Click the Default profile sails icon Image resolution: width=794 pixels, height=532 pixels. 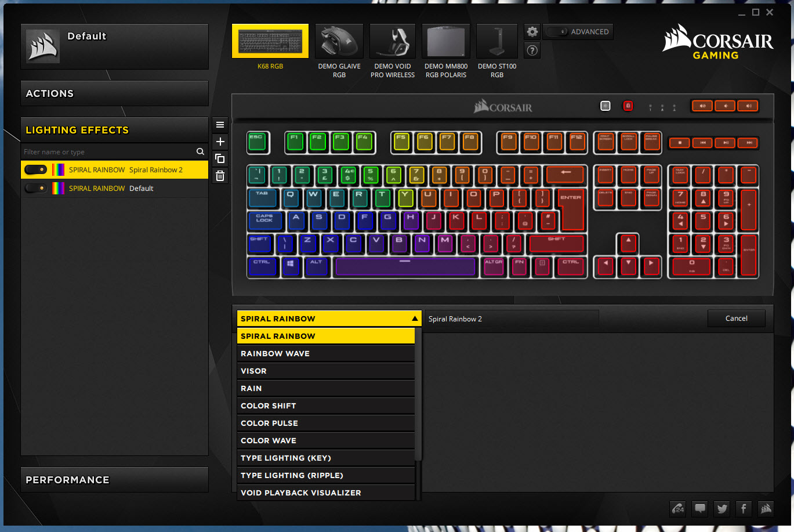tap(43, 46)
